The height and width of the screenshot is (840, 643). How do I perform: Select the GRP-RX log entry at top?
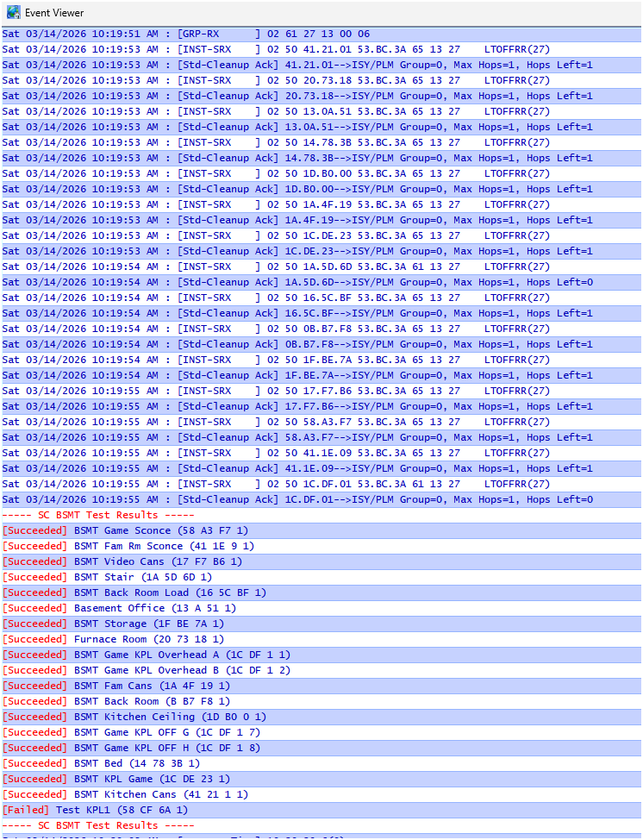pyautogui.click(x=172, y=34)
